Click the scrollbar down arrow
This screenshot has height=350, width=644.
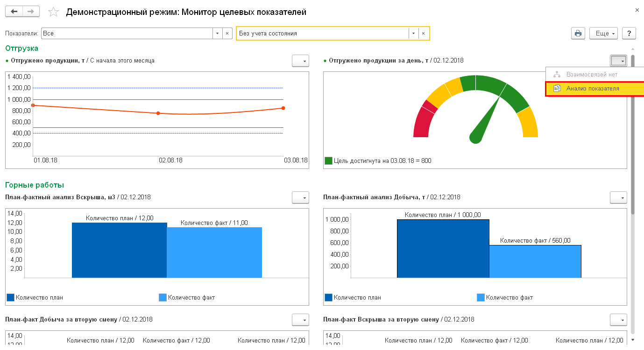coord(633,340)
